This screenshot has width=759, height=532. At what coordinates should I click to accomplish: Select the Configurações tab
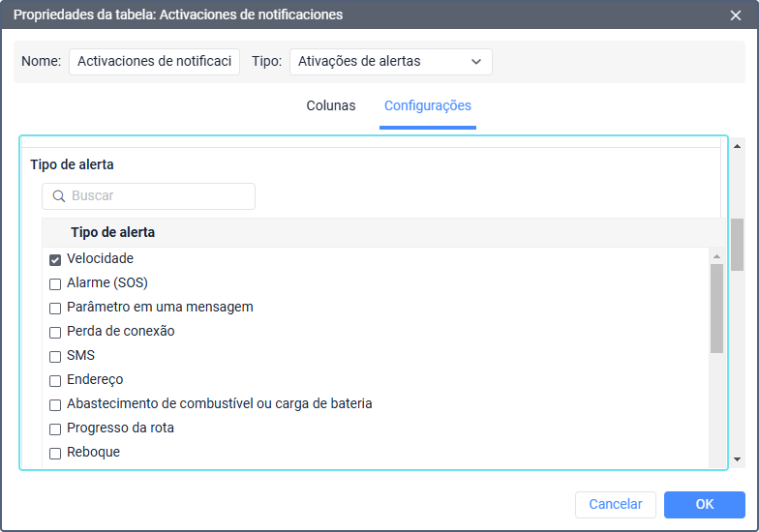point(427,106)
